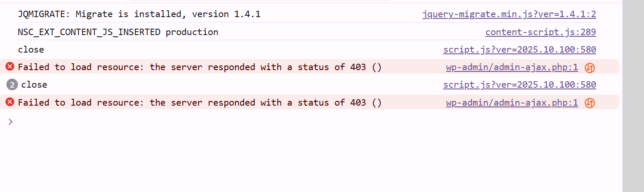Click the console prompt chevron

click(x=11, y=122)
